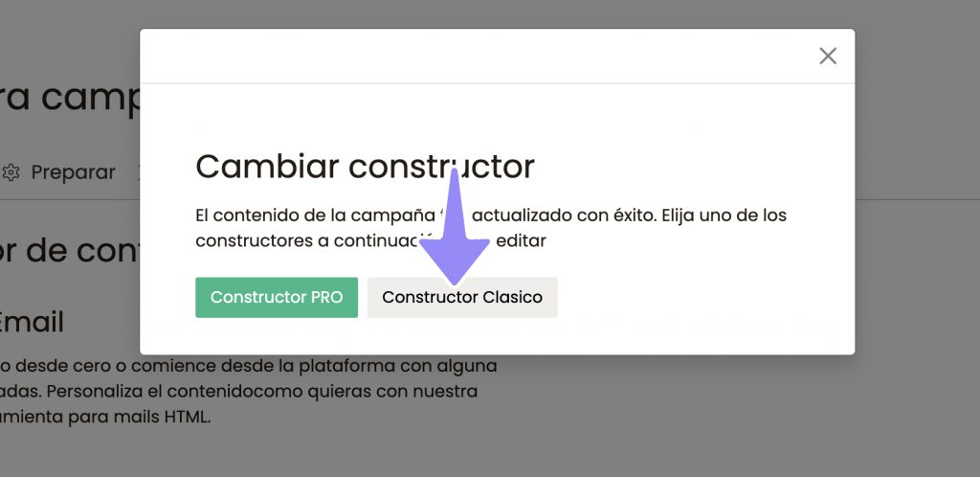The width and height of the screenshot is (980, 477).
Task: Click the "Cambiar constructor" dialog heading
Action: tap(365, 167)
